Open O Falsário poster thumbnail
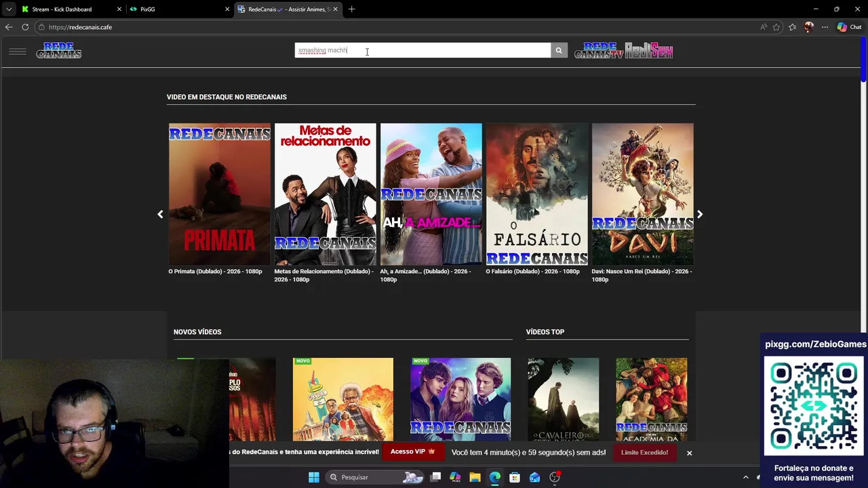868x488 pixels. click(537, 194)
